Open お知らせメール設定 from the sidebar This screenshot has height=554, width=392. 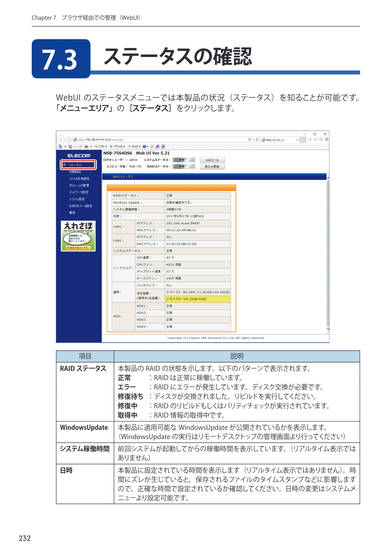click(81, 206)
